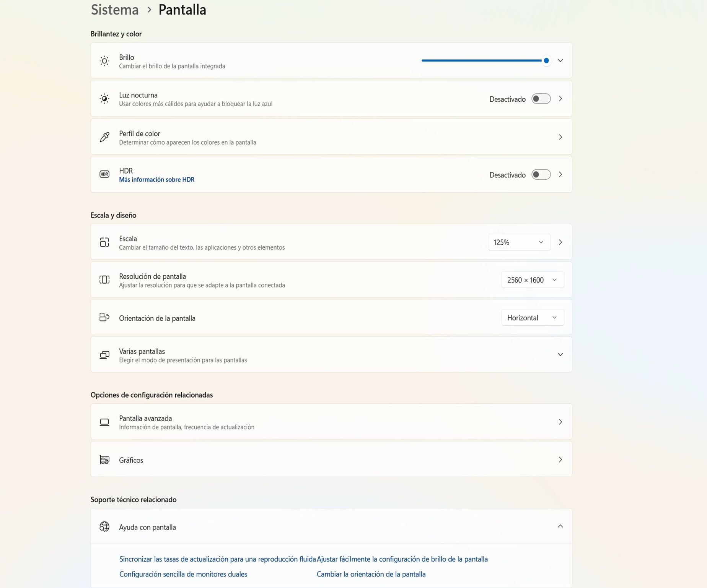The width and height of the screenshot is (707, 588).
Task: Collapse the Ayuda con pantalla section
Action: point(560,526)
